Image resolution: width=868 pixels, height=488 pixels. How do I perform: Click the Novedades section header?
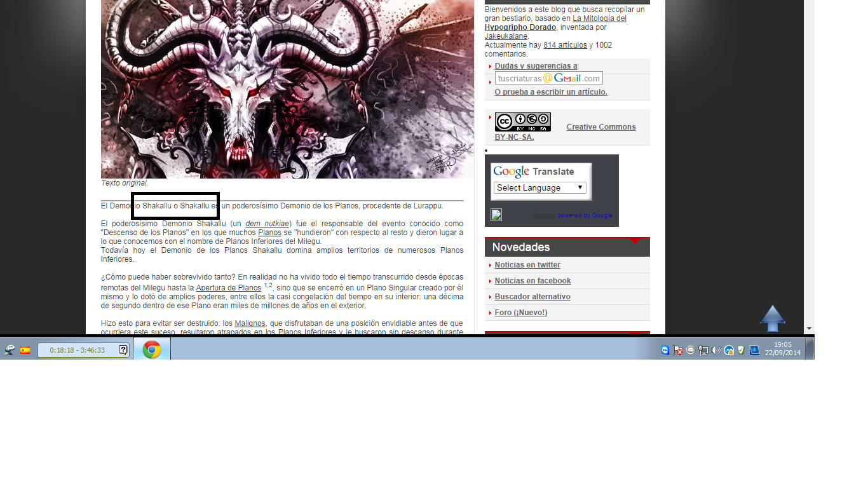pyautogui.click(x=567, y=247)
